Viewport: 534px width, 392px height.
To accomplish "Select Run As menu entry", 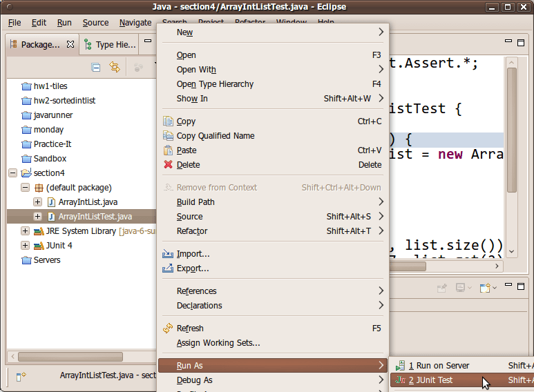I will coord(273,366).
